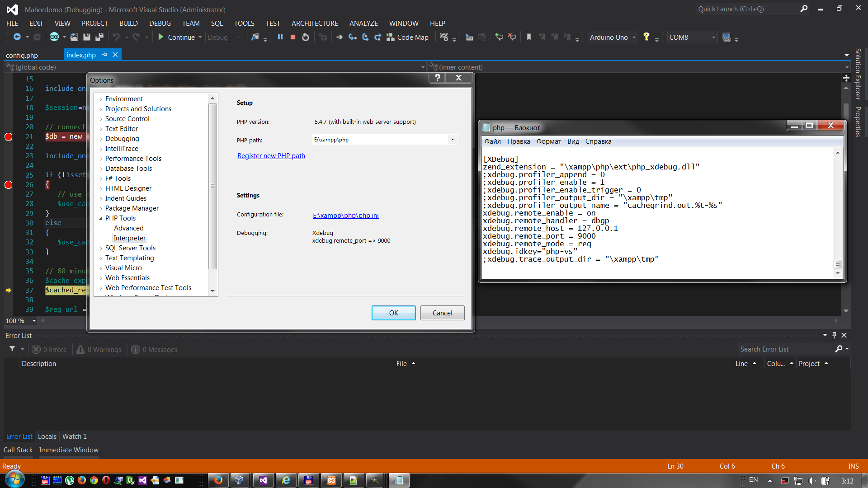Open the Continue button dropdown arrow

click(200, 37)
